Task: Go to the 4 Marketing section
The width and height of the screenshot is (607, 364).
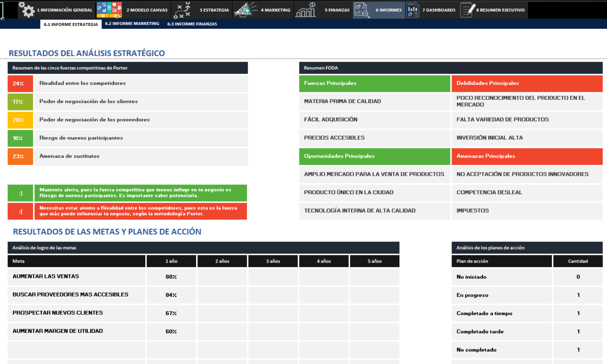Action: click(x=276, y=10)
